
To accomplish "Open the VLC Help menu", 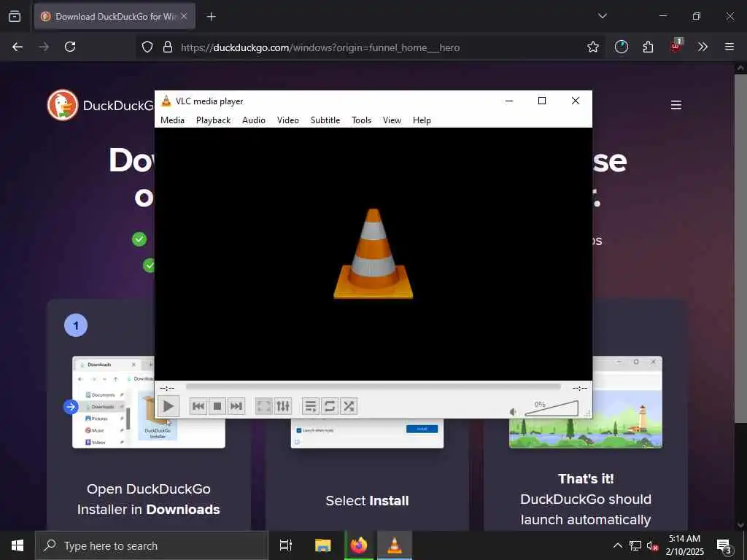I will point(422,120).
